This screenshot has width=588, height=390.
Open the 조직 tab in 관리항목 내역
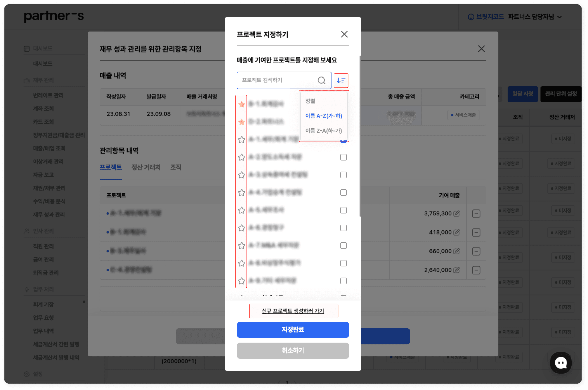176,167
